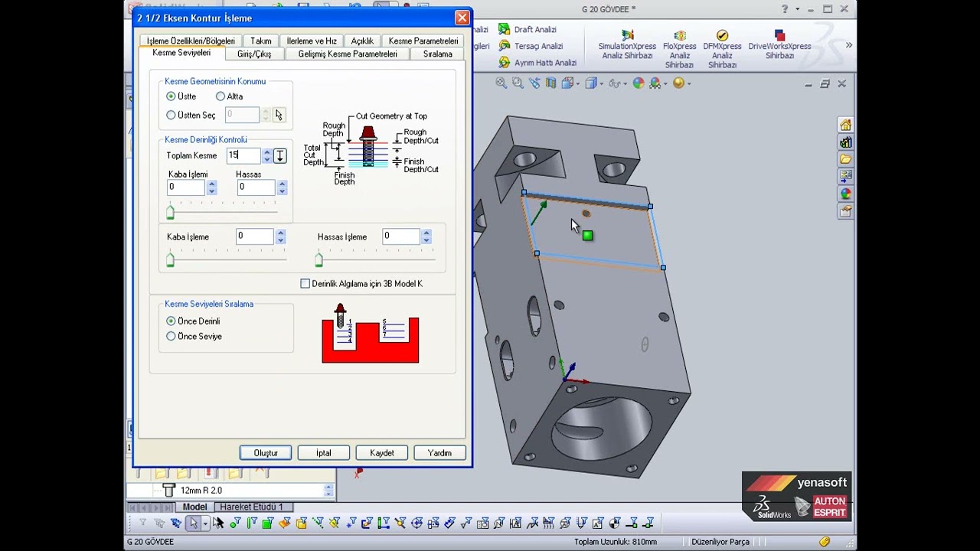Image resolution: width=980 pixels, height=551 pixels.
Task: Click the Hassas İşleme slider handle
Action: (319, 260)
